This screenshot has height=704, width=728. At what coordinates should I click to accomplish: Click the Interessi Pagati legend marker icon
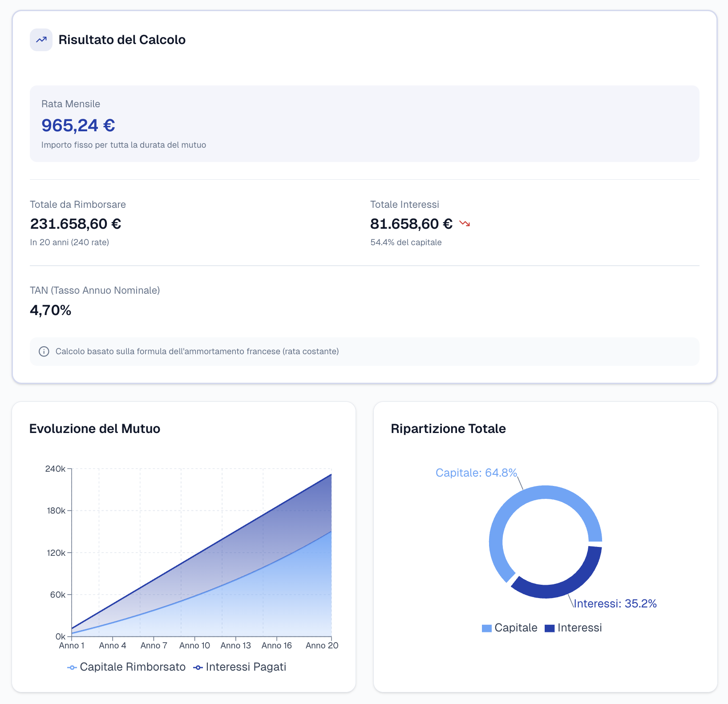pyautogui.click(x=198, y=668)
